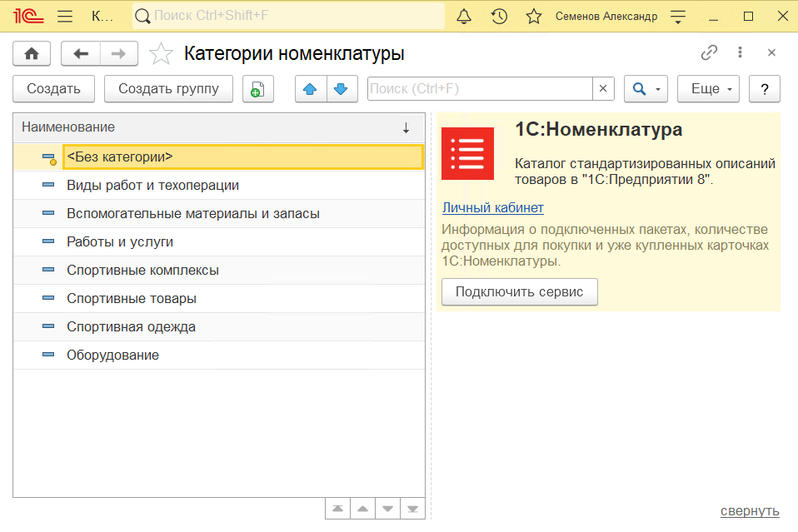The height and width of the screenshot is (532, 798).
Task: Get link to this form
Action: pos(709,52)
